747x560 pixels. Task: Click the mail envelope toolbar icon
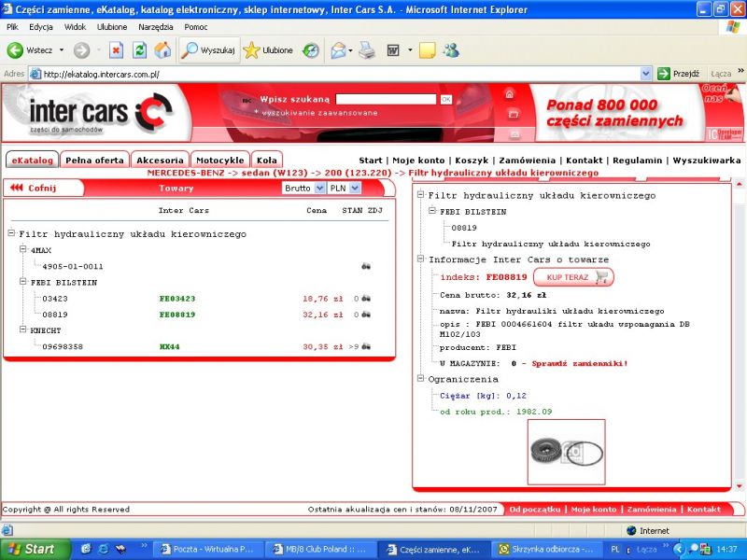click(x=338, y=50)
